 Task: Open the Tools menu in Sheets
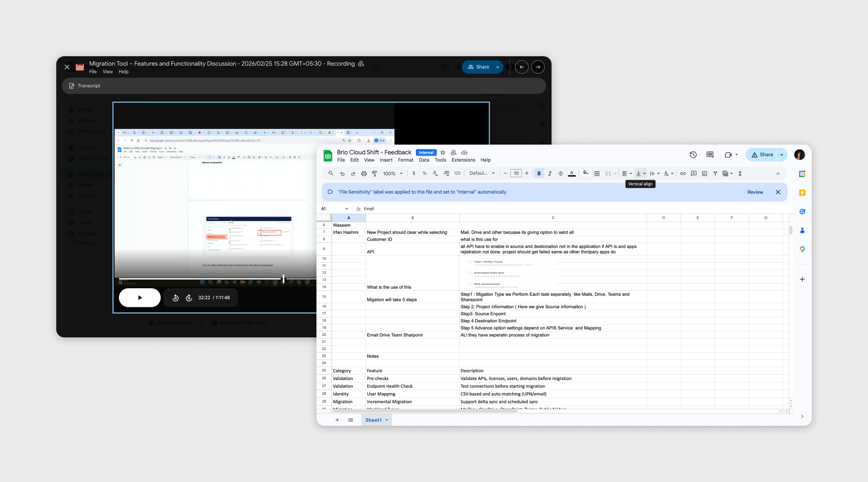(441, 160)
